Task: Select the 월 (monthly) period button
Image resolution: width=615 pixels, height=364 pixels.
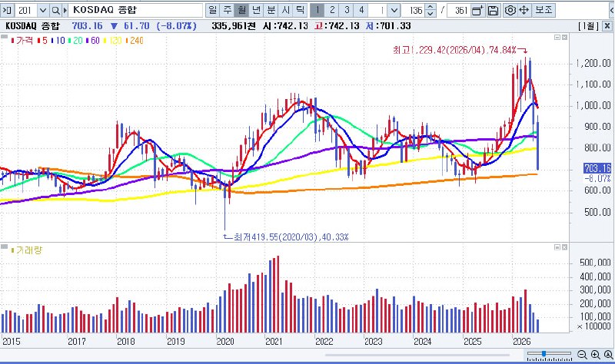Action: pos(241,10)
